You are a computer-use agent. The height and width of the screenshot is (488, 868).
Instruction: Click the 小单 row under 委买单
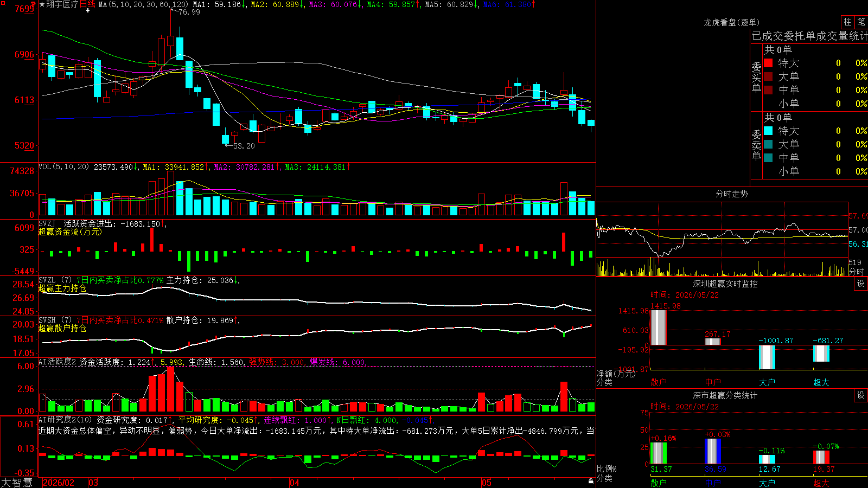[815, 104]
